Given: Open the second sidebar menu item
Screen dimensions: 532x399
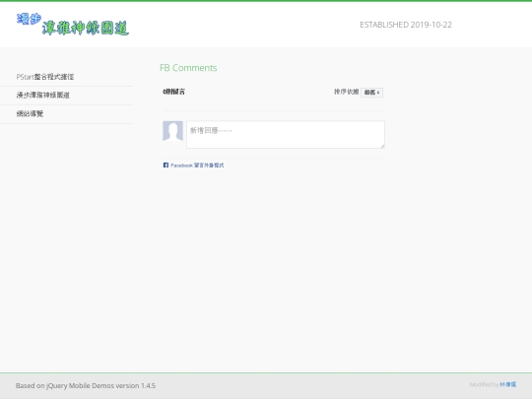Looking at the screenshot, I should pyautogui.click(x=67, y=96).
